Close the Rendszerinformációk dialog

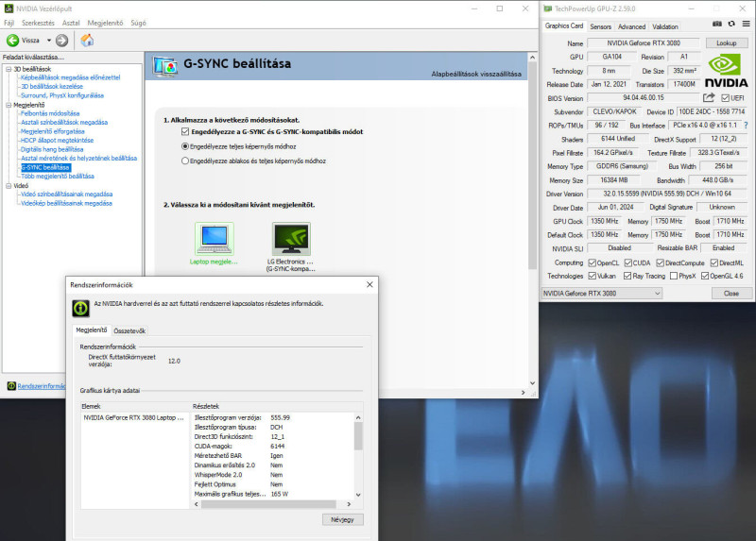tap(369, 285)
